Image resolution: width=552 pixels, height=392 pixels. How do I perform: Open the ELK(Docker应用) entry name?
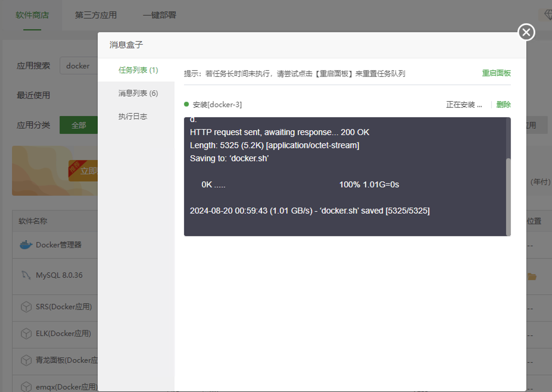point(63,333)
